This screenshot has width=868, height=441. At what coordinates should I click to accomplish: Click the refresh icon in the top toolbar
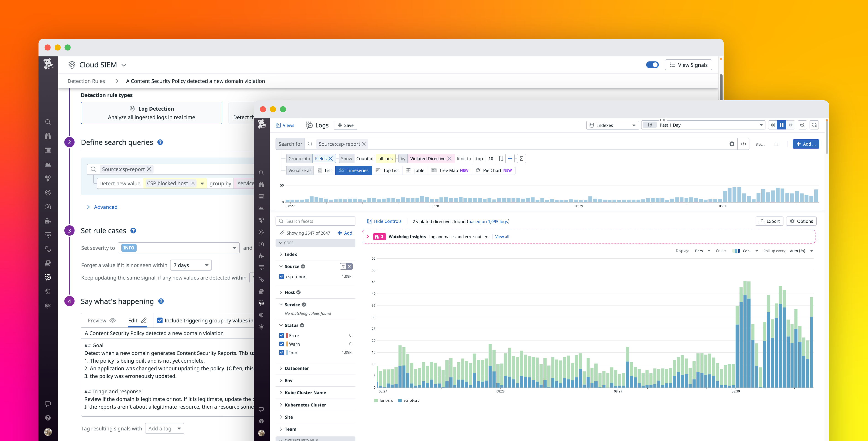(814, 125)
